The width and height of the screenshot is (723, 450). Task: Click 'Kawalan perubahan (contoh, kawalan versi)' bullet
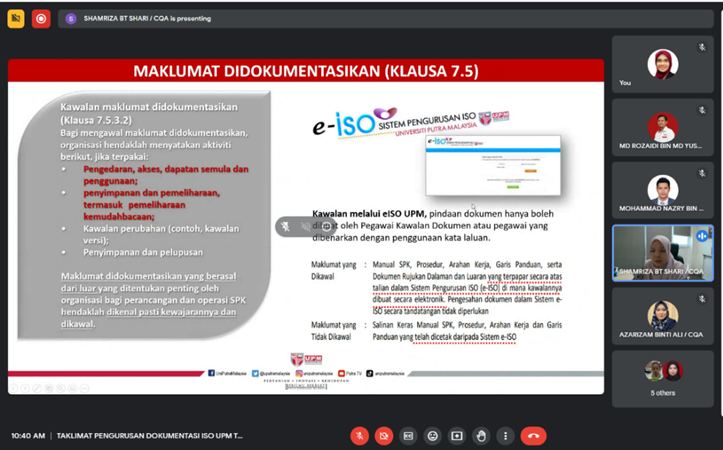[x=161, y=234]
